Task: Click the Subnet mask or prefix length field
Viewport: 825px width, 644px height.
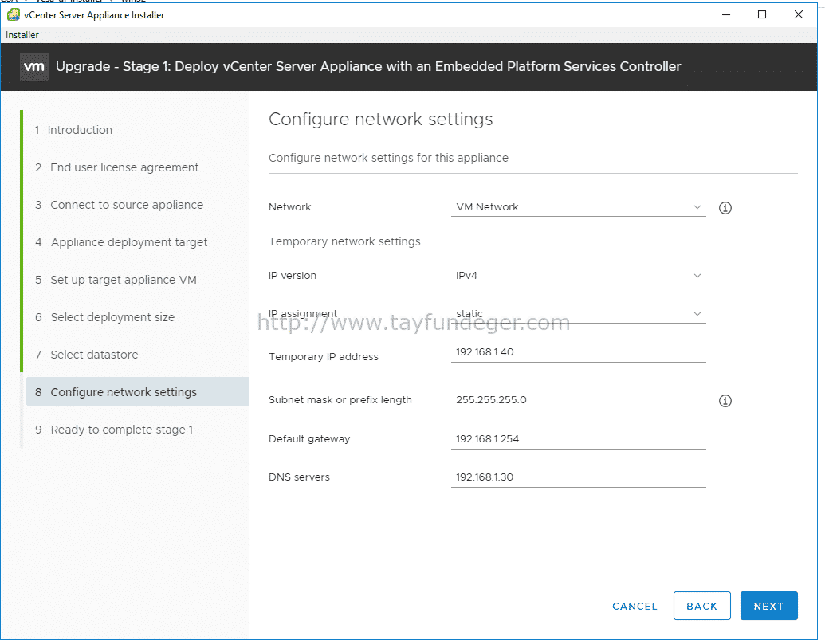Action: click(578, 400)
